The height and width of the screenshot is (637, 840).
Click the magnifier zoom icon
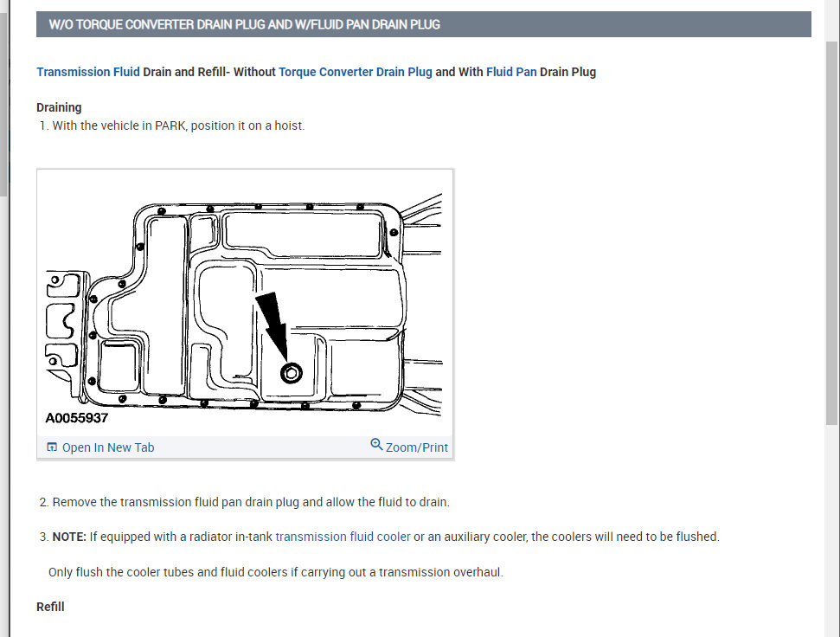tap(376, 444)
